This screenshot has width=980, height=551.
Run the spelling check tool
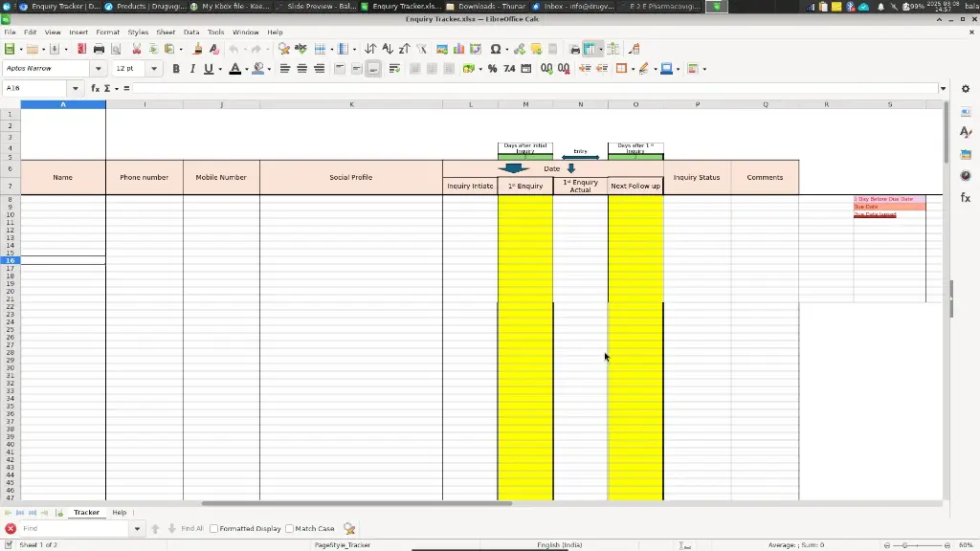pyautogui.click(x=300, y=49)
